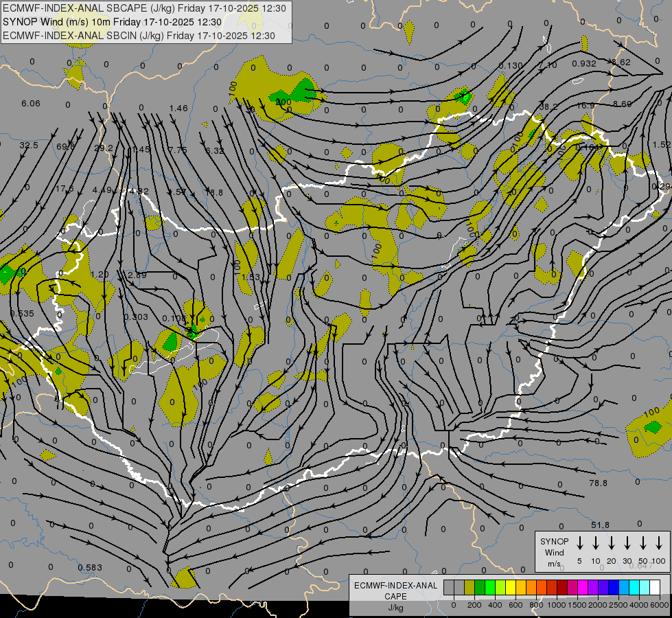This screenshot has height=618, width=672.
Task: Click the '6000' tick label on the color bar
Action: point(659,605)
